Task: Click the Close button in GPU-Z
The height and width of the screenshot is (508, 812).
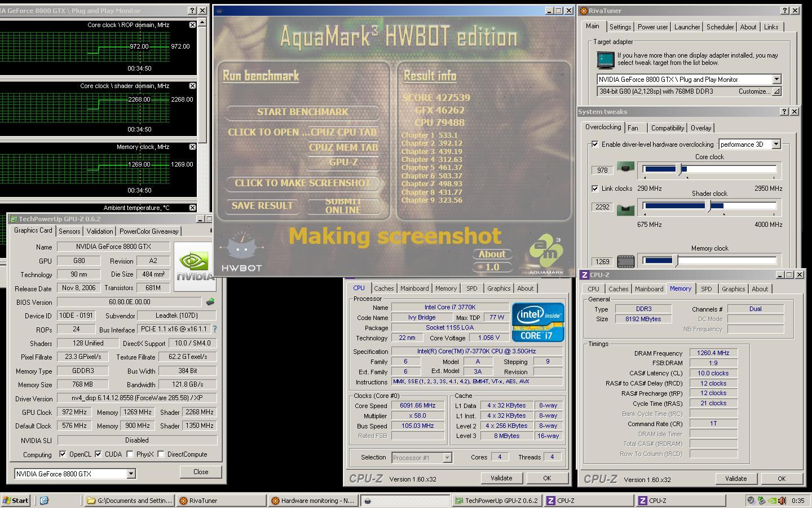Action: pos(201,472)
